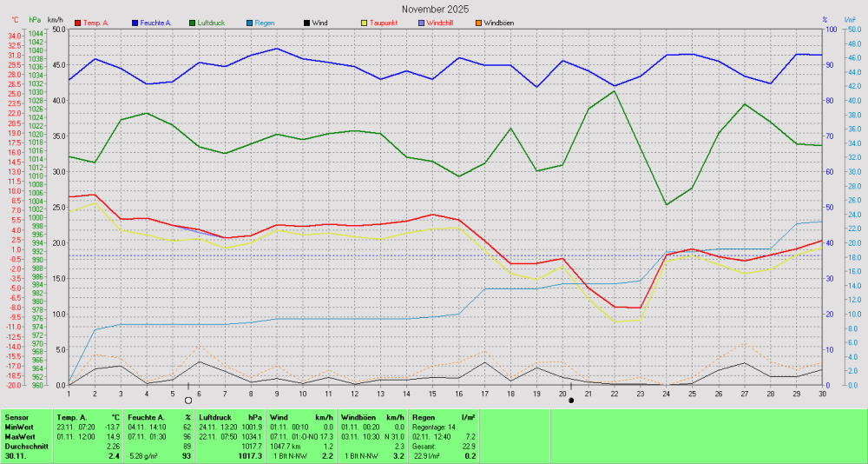The height and width of the screenshot is (464, 868).
Task: Click the orange Windböen legend square
Action: coord(477,23)
